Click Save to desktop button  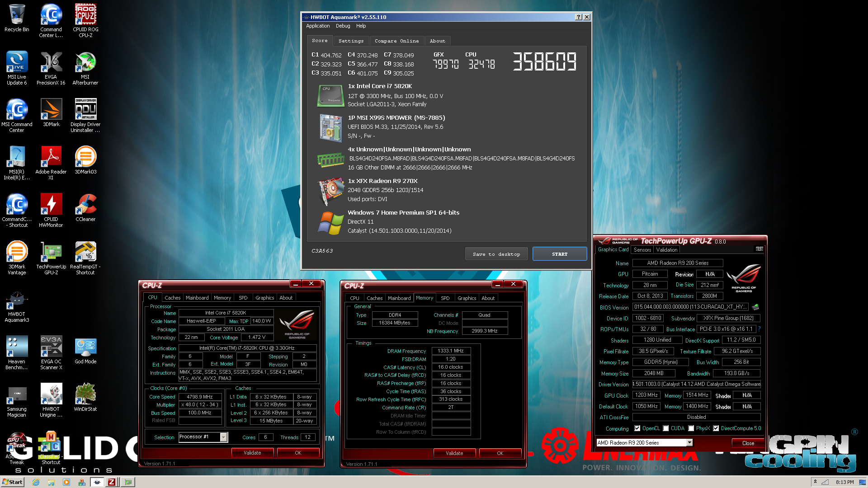point(496,254)
